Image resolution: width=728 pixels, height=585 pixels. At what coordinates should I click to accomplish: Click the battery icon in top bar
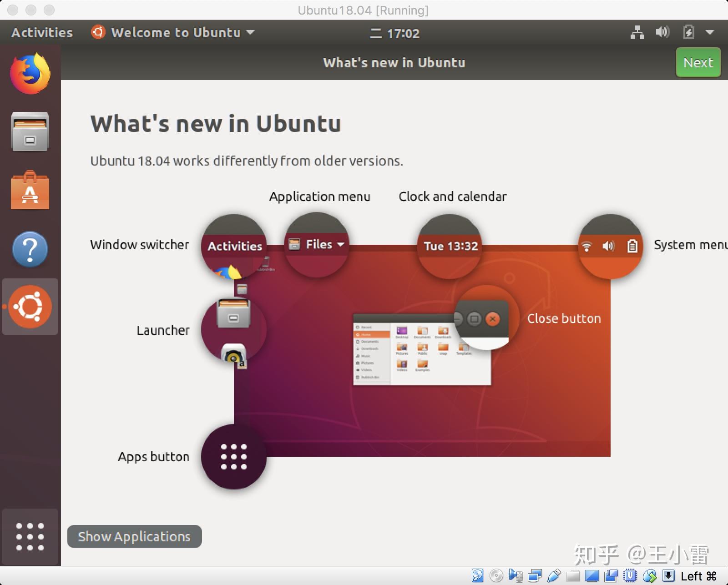coord(688,32)
